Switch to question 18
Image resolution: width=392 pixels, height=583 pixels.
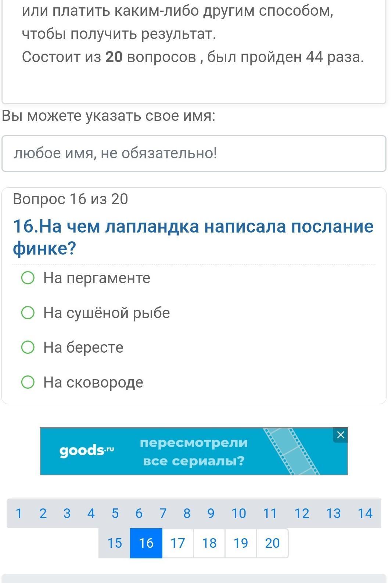209,543
